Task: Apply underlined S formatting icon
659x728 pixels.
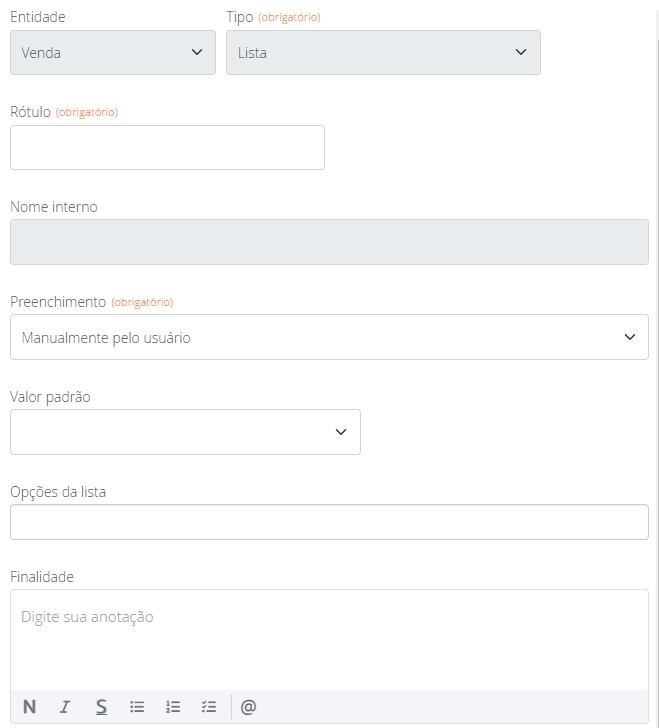Action: point(101,707)
